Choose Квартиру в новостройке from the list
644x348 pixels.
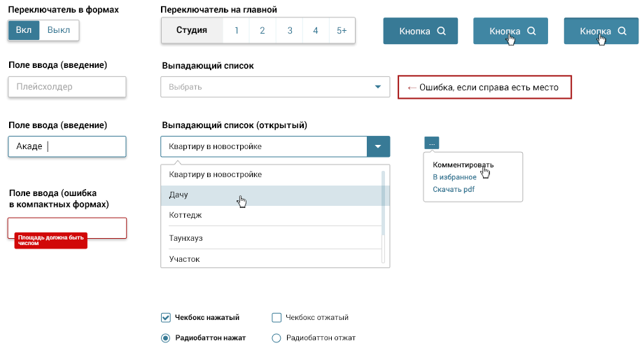[x=271, y=174]
